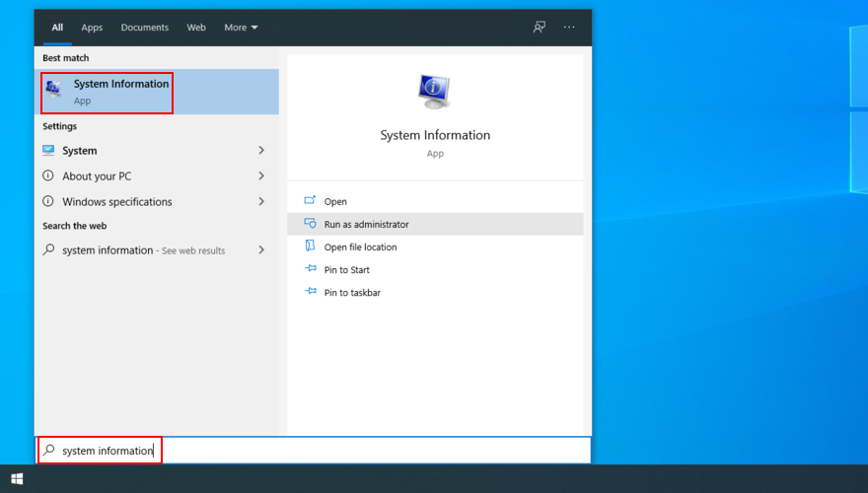
Task: Expand the About your PC arrow
Action: coord(261,176)
